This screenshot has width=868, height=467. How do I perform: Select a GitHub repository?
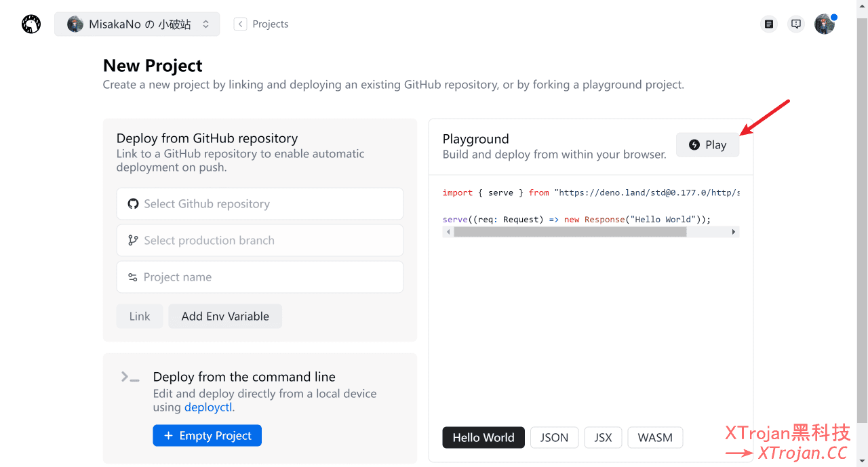(260, 204)
